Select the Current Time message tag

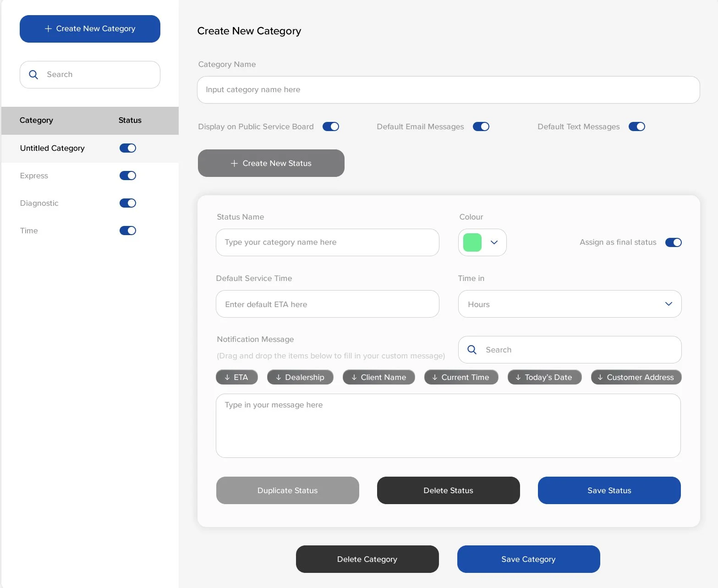click(x=461, y=377)
